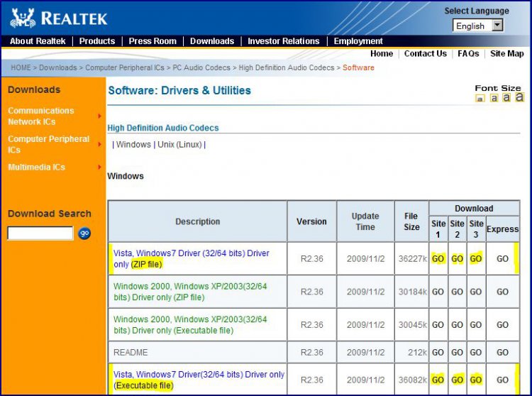
Task: Open Vista/Windows7 driver Executable file link
Action: click(x=199, y=380)
